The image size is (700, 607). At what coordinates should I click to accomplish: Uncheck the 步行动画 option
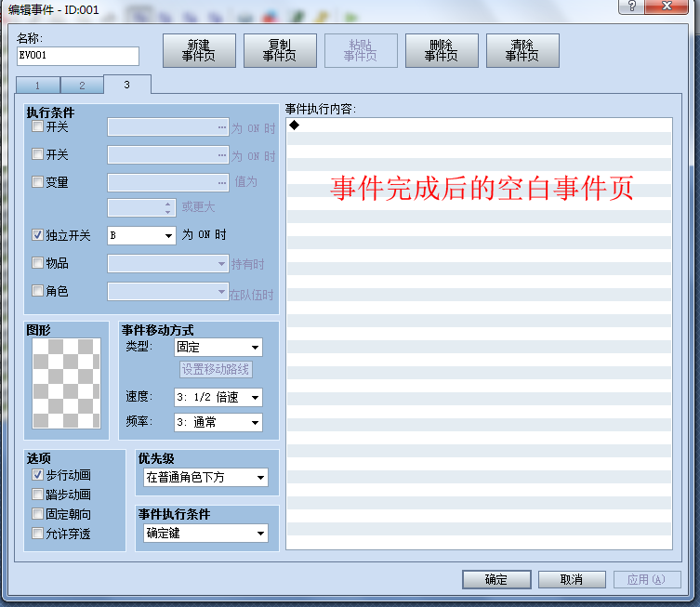click(x=37, y=474)
